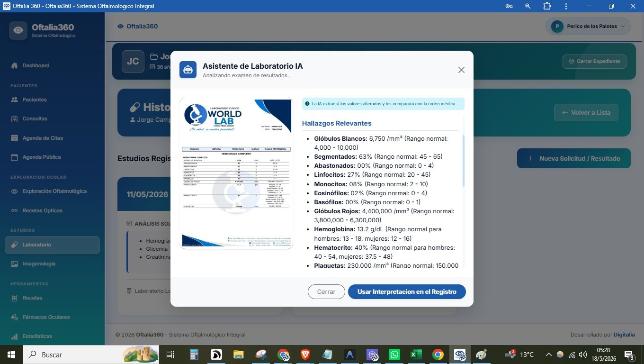Click the robot assistant icon in dialog header

[x=188, y=70]
